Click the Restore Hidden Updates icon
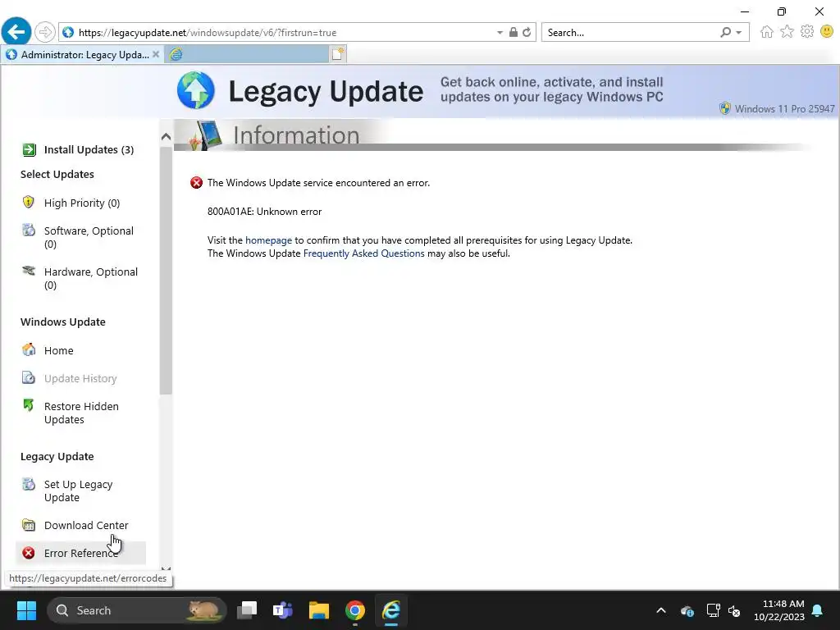The image size is (840, 630). [x=29, y=405]
